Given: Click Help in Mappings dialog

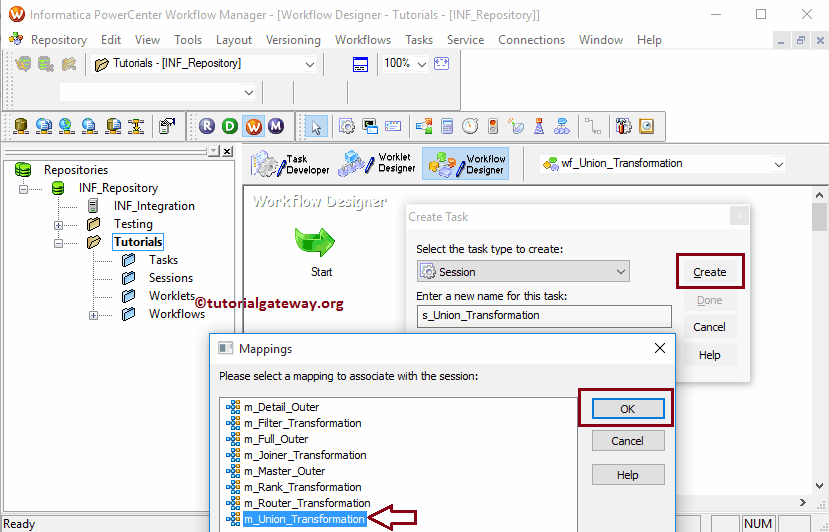Looking at the screenshot, I should [628, 475].
